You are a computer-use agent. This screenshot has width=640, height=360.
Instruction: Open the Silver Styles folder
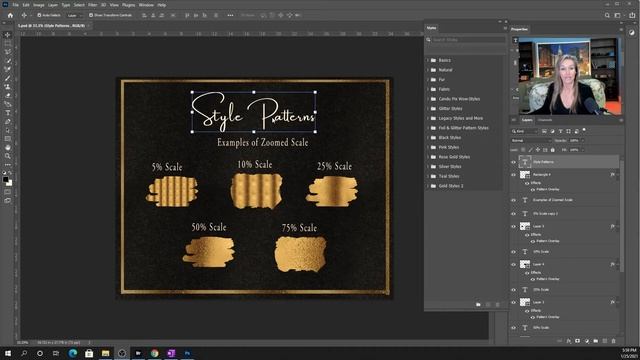click(x=450, y=167)
